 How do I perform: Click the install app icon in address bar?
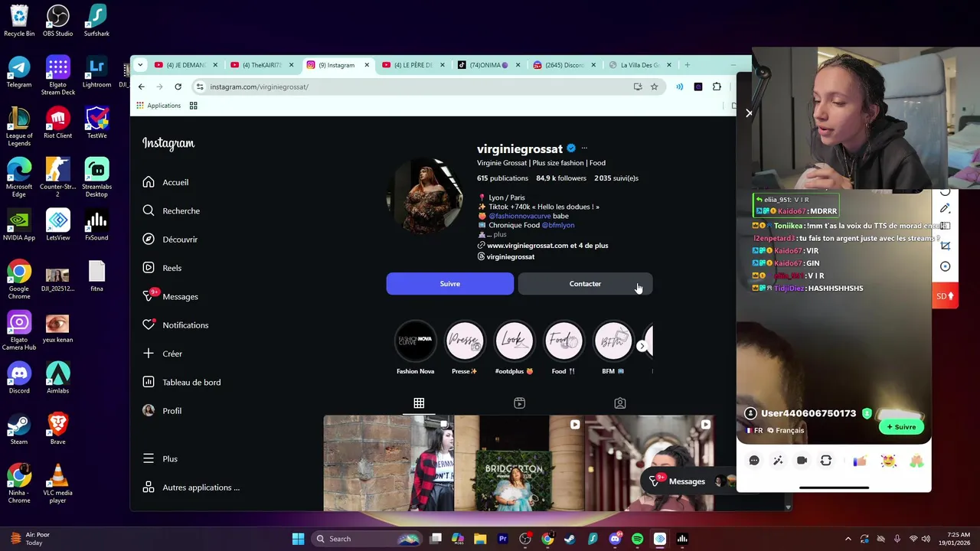638,86
